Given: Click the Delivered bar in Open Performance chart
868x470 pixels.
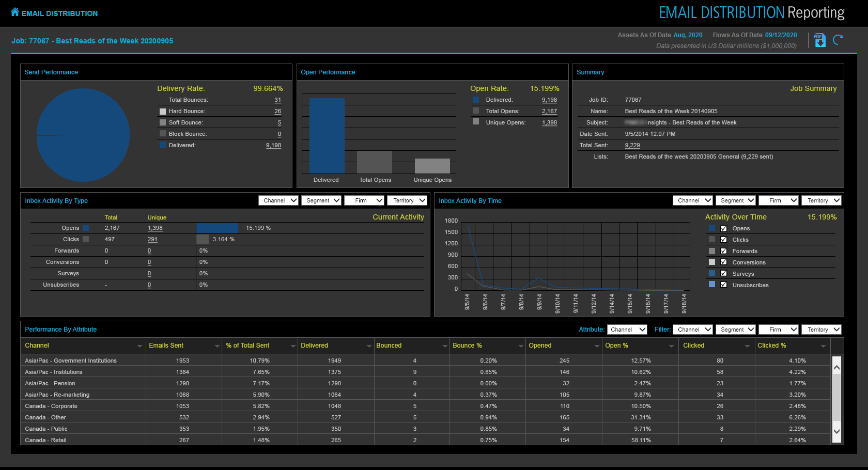Looking at the screenshot, I should pyautogui.click(x=327, y=135).
